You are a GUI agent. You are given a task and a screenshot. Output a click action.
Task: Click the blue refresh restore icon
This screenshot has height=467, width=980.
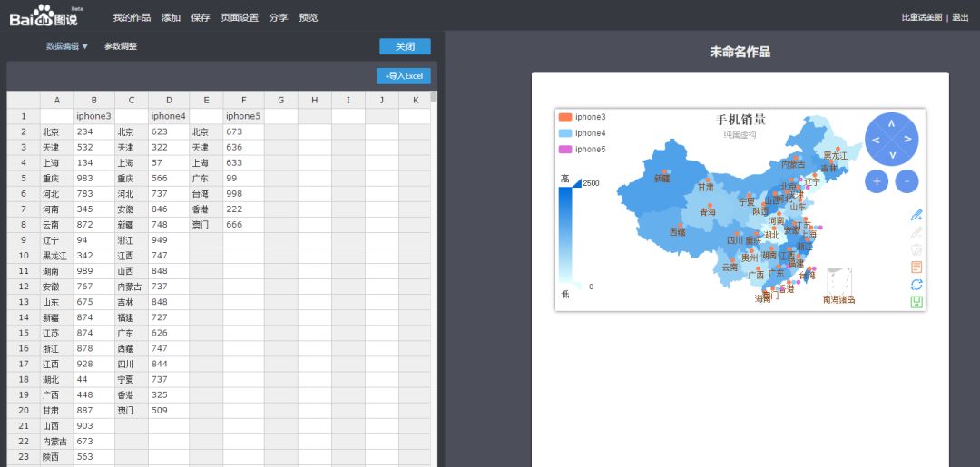pyautogui.click(x=916, y=285)
